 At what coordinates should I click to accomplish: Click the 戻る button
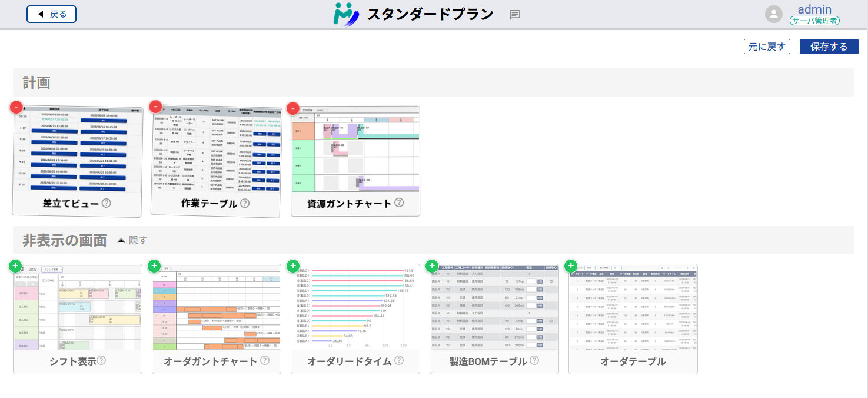coord(51,13)
